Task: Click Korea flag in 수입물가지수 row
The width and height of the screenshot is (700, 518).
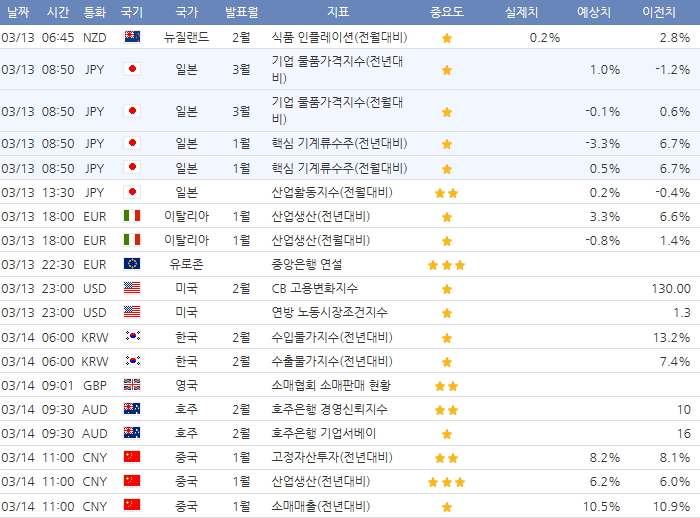Action: point(132,336)
